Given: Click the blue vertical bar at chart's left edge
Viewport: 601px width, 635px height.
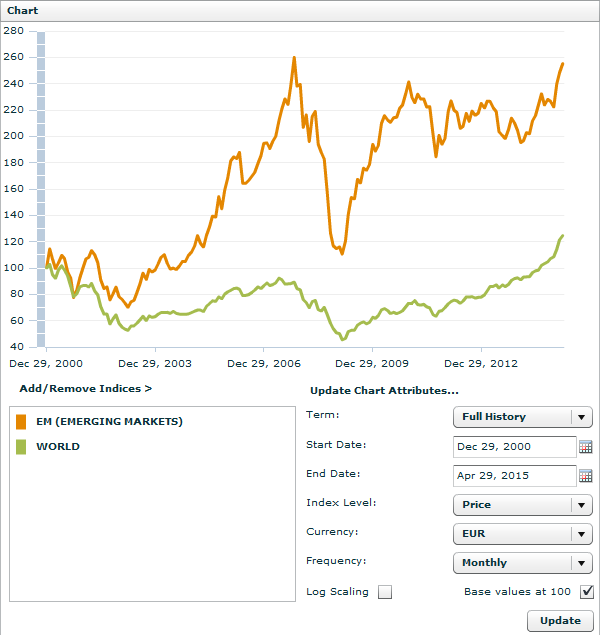Looking at the screenshot, I should pyautogui.click(x=42, y=190).
